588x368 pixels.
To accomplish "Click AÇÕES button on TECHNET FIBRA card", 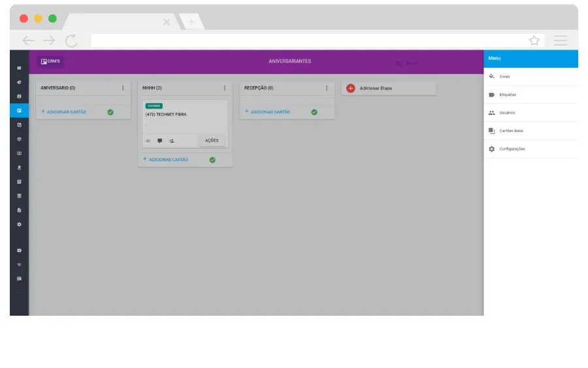I will (212, 141).
